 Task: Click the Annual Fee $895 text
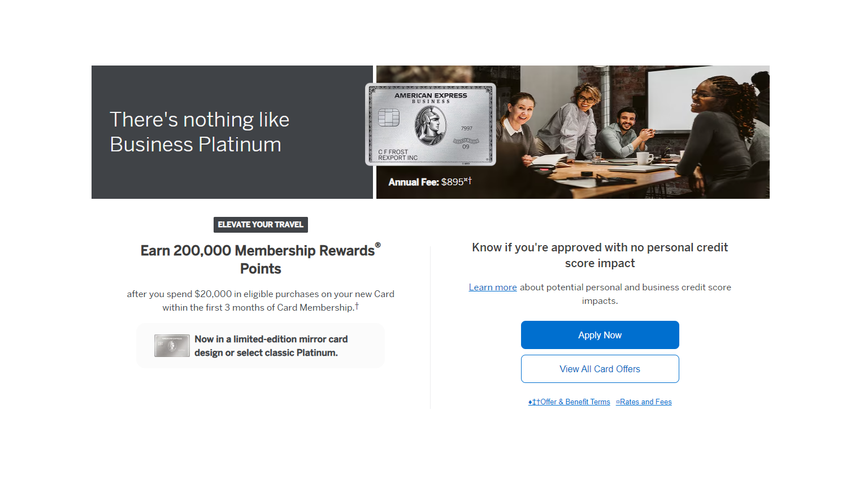tap(426, 182)
